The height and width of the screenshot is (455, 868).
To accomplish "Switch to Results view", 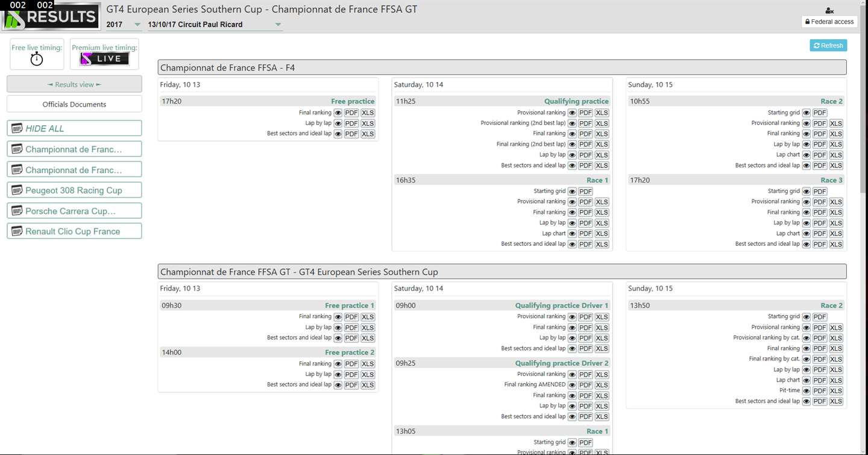I will pyautogui.click(x=74, y=84).
